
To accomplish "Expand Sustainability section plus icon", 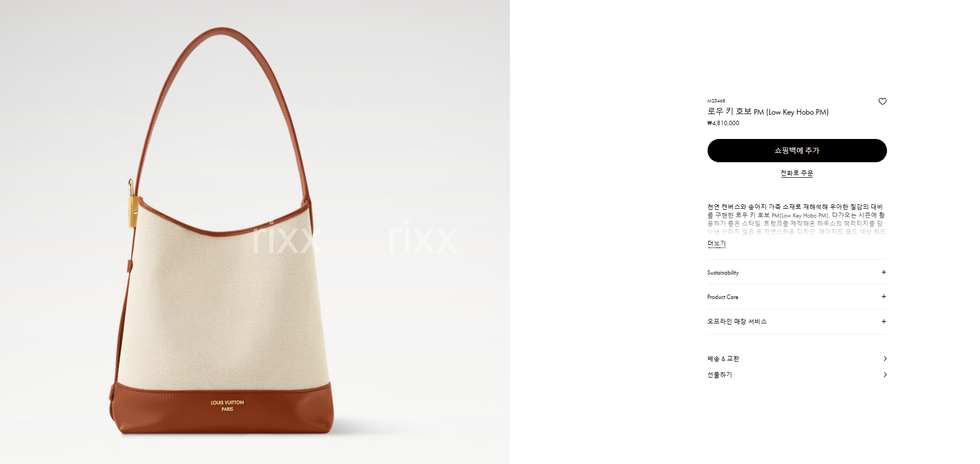I will point(884,272).
